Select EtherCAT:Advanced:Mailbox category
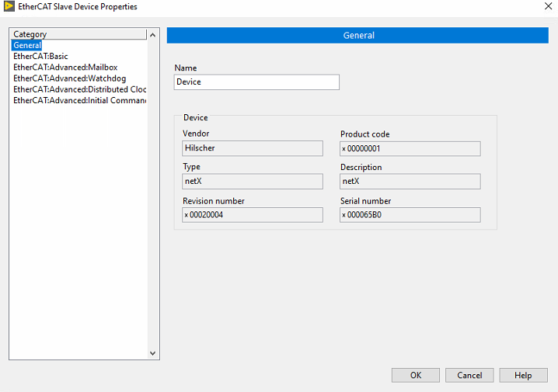 coord(65,68)
